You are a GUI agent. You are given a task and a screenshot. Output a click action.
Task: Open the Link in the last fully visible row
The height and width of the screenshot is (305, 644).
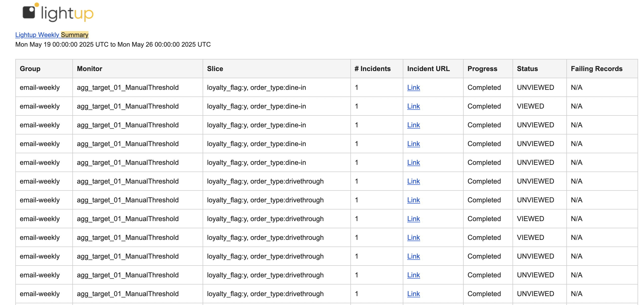[x=413, y=293]
